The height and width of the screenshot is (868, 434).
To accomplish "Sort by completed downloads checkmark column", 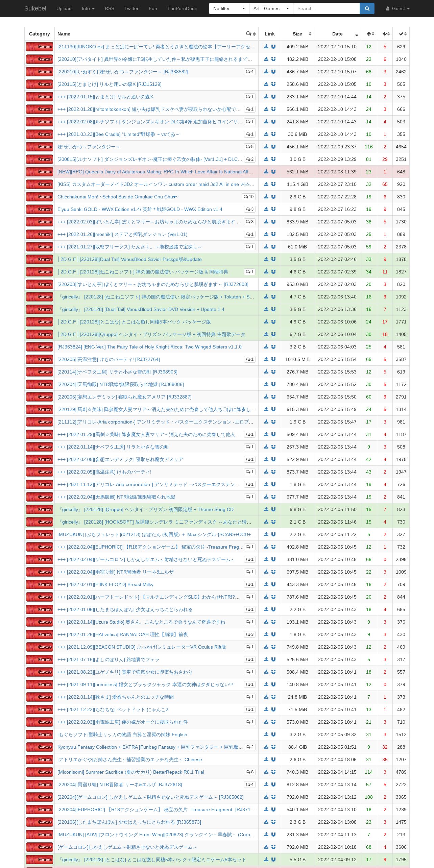I will pos(401,34).
